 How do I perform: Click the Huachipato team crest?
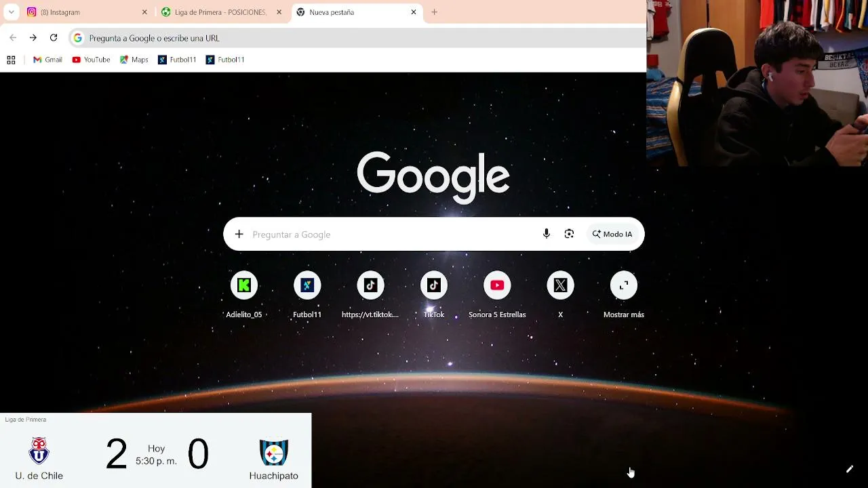(274, 452)
